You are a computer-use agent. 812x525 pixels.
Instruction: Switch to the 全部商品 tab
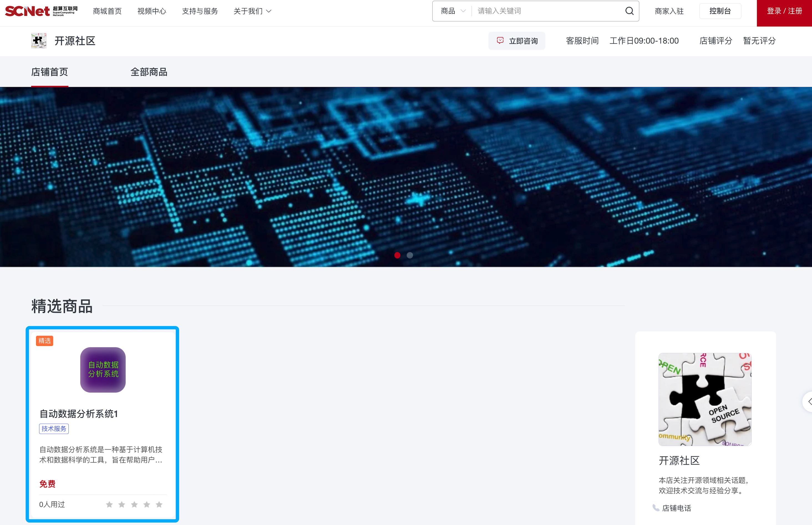tap(149, 72)
